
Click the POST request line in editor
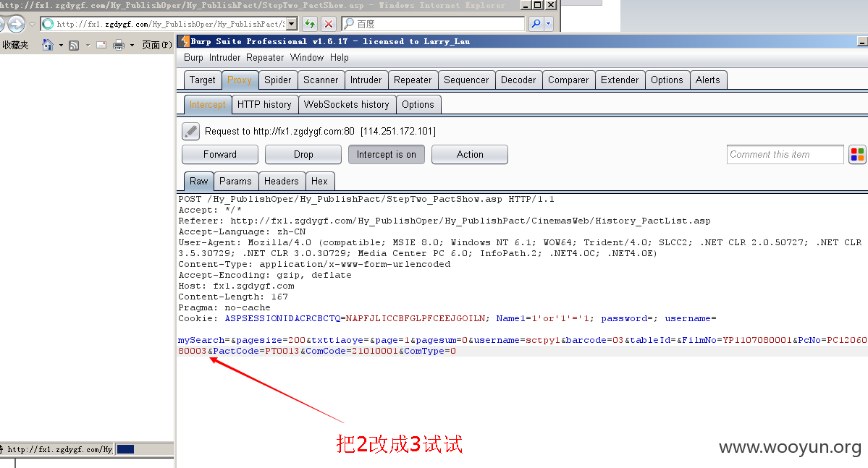[366, 199]
